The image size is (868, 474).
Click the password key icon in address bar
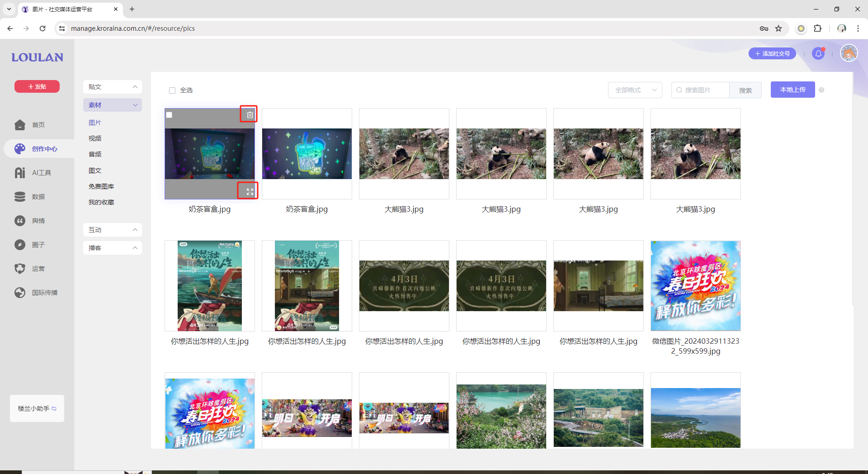click(764, 28)
